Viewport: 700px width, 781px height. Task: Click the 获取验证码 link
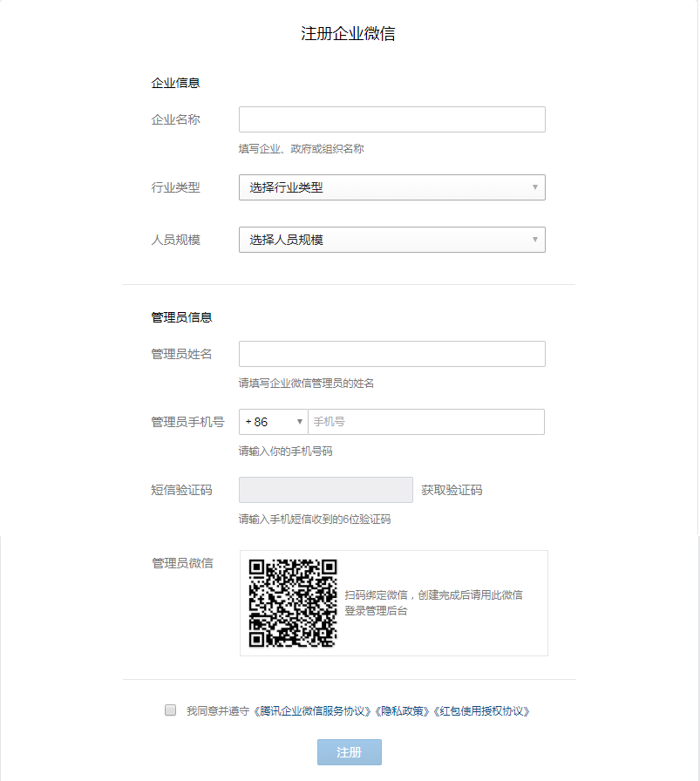[452, 490]
